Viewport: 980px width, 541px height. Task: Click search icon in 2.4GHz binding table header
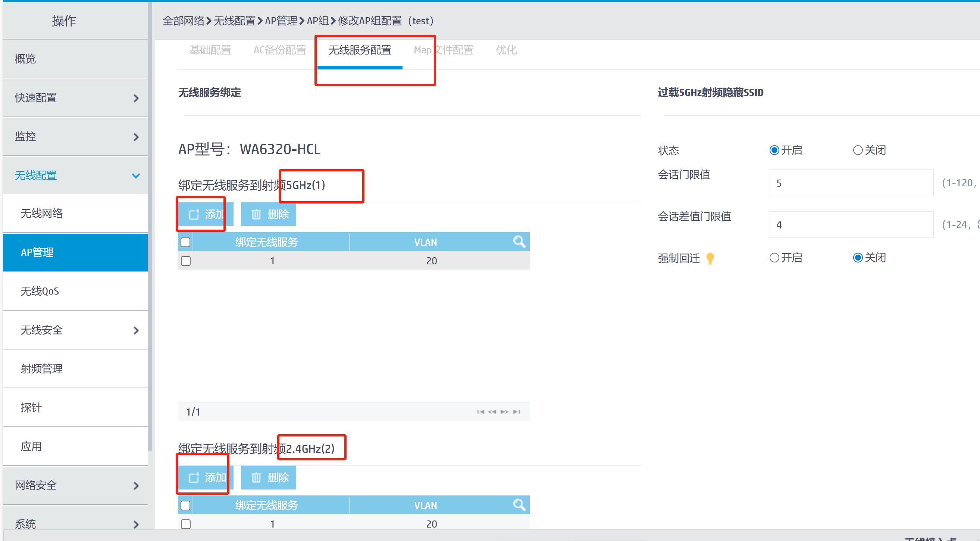click(x=519, y=504)
